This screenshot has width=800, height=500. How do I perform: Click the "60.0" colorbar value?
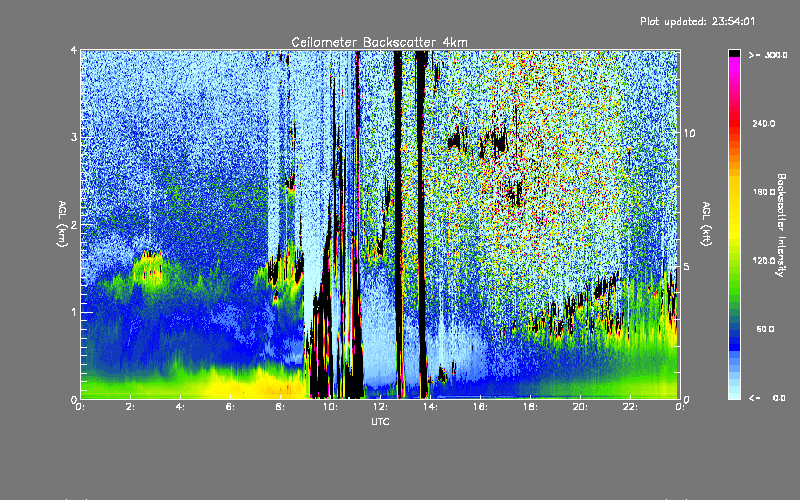coord(765,329)
